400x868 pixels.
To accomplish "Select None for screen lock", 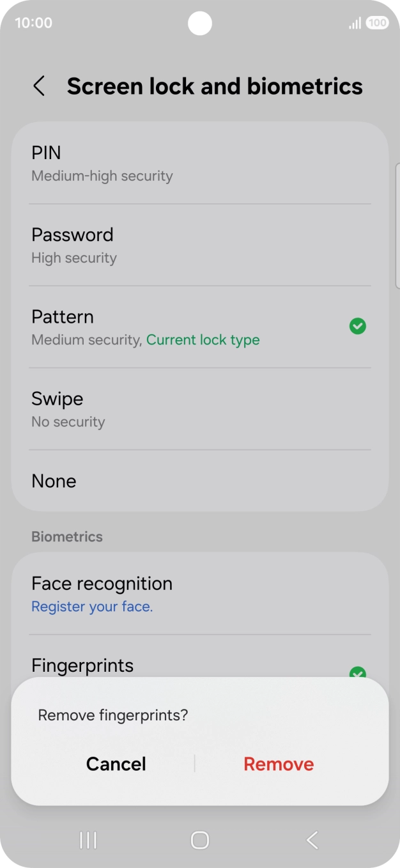I will pyautogui.click(x=199, y=481).
